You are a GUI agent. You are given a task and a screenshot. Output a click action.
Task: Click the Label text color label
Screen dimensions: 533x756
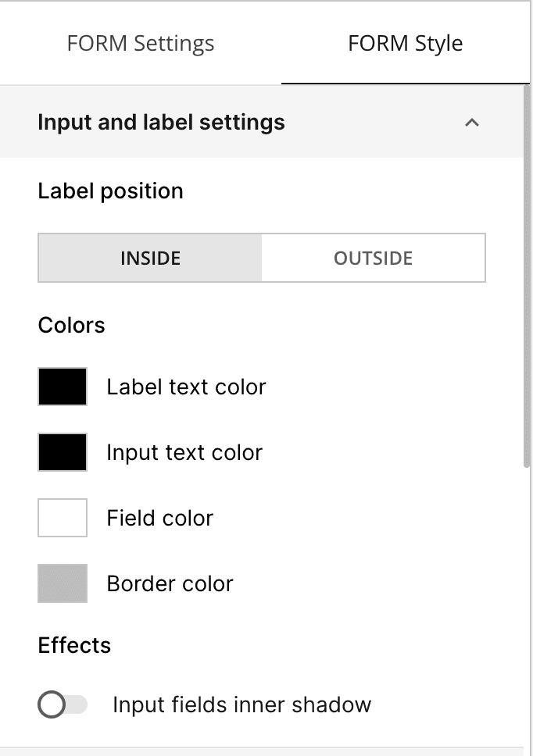[186, 386]
